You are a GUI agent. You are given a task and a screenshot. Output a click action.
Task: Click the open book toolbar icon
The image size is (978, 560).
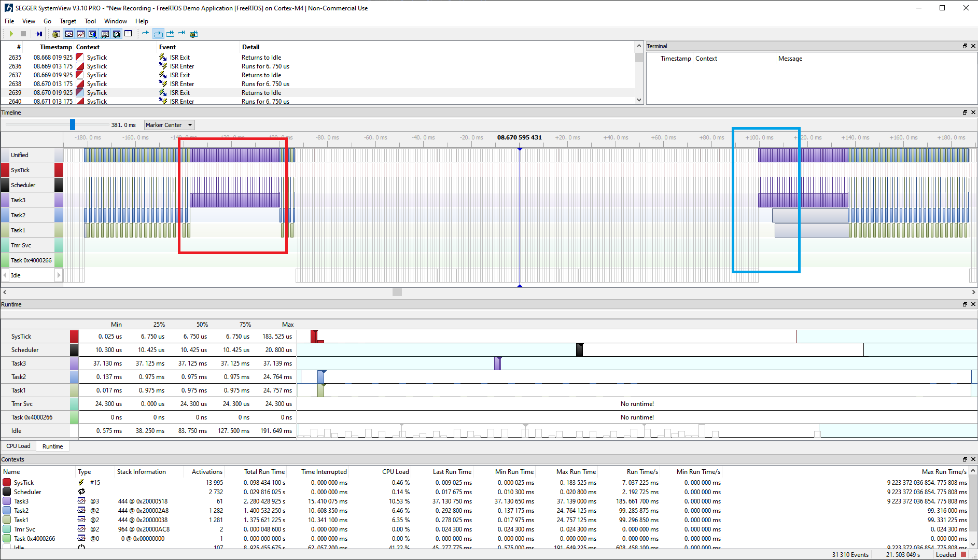coord(117,34)
